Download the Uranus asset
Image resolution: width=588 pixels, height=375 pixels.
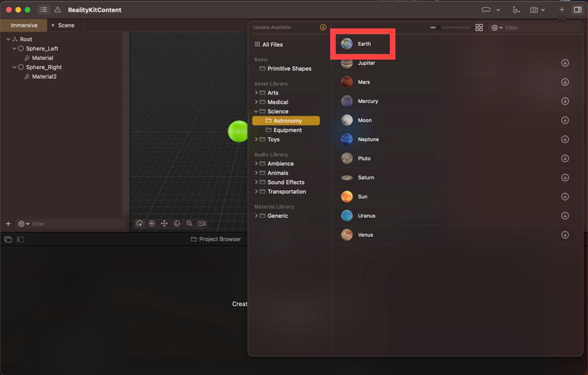[565, 216]
